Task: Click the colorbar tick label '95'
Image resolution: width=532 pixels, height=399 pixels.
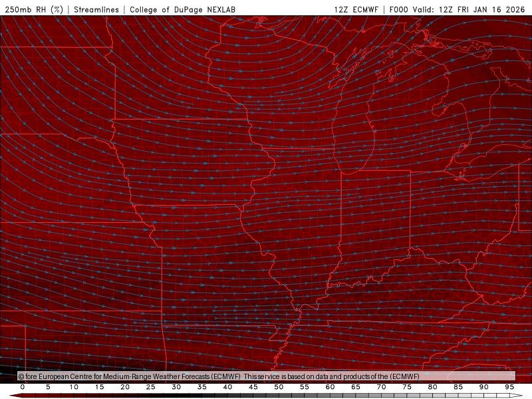Action: point(509,387)
